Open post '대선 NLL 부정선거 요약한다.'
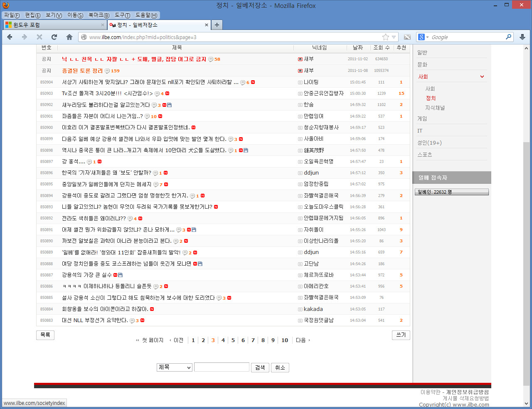The width and height of the screenshot is (532, 409). click(x=95, y=320)
